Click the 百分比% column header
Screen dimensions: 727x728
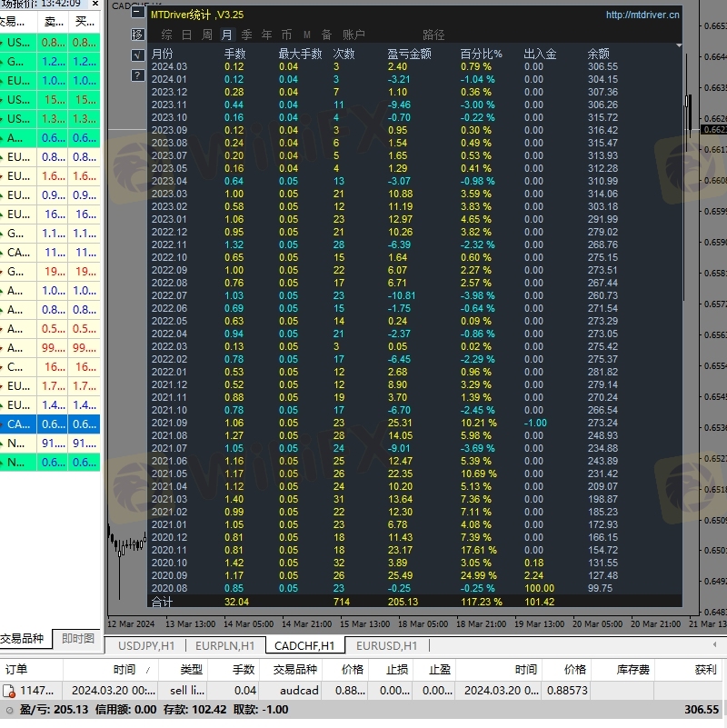coord(481,54)
